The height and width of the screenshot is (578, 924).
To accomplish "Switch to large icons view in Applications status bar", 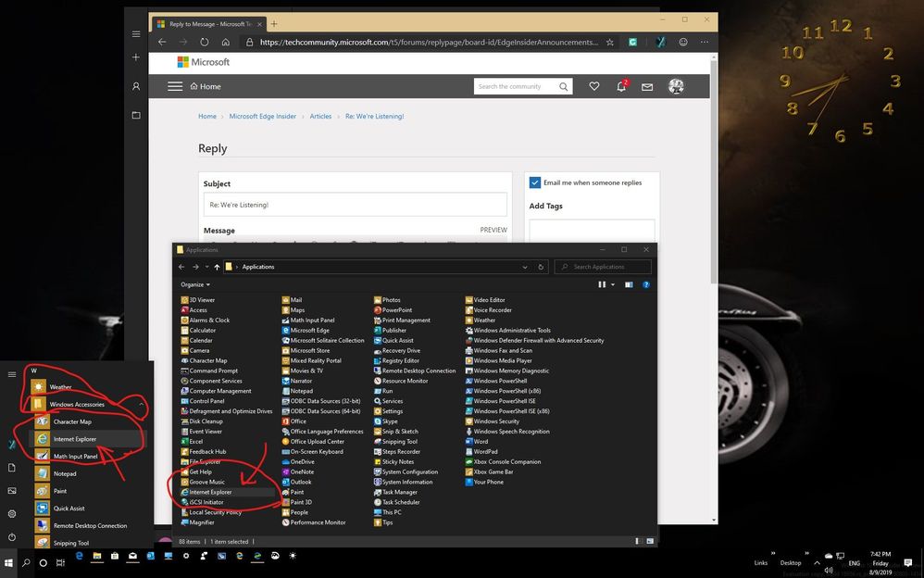I will click(650, 541).
